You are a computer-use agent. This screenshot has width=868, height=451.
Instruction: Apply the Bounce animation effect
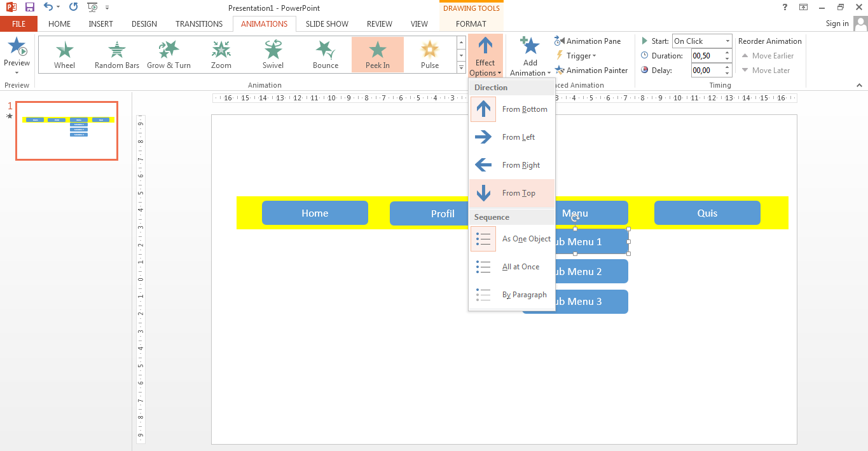[325, 54]
